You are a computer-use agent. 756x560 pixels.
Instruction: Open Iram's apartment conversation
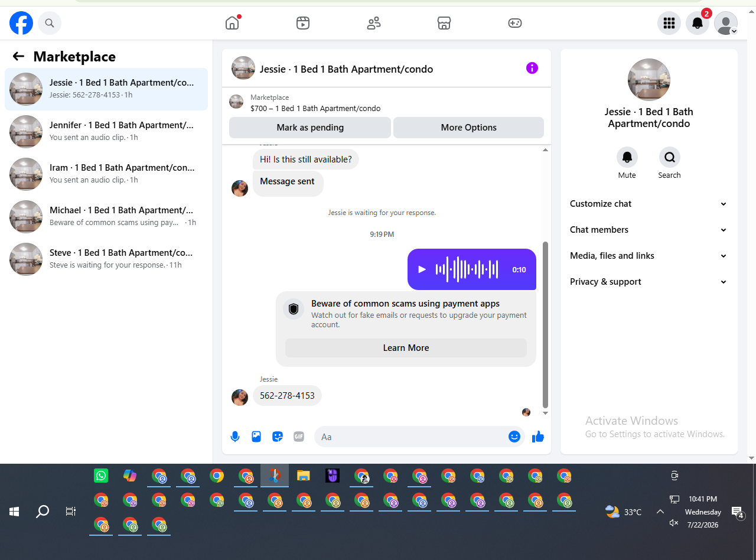click(x=106, y=174)
